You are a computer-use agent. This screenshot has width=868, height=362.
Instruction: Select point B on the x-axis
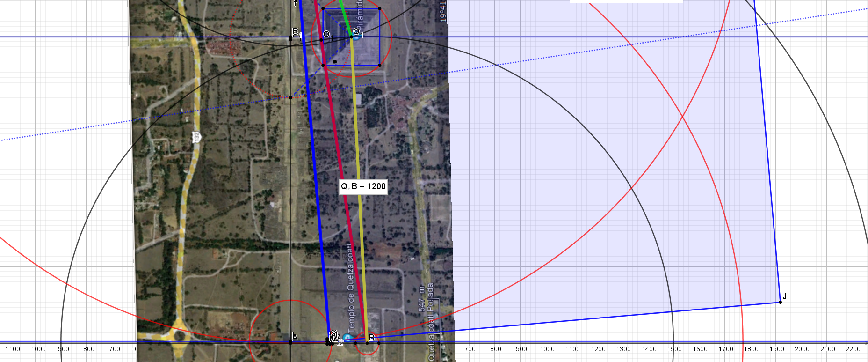(x=367, y=342)
